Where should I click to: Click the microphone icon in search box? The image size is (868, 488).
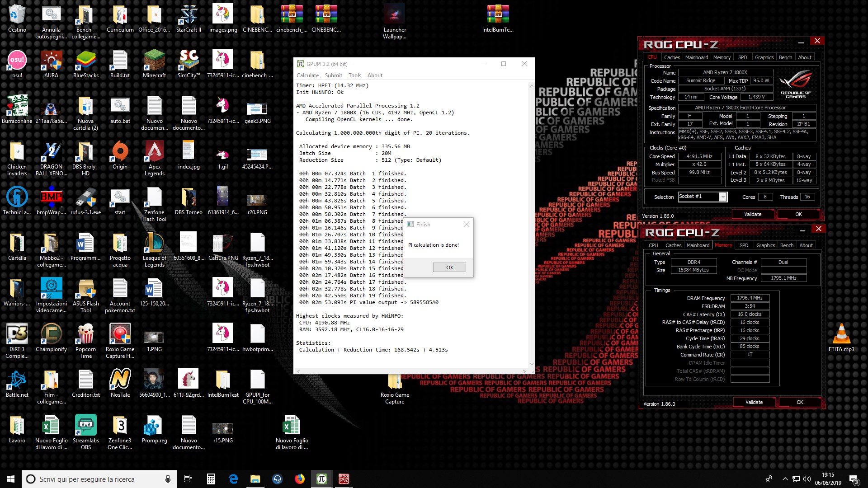pos(168,479)
